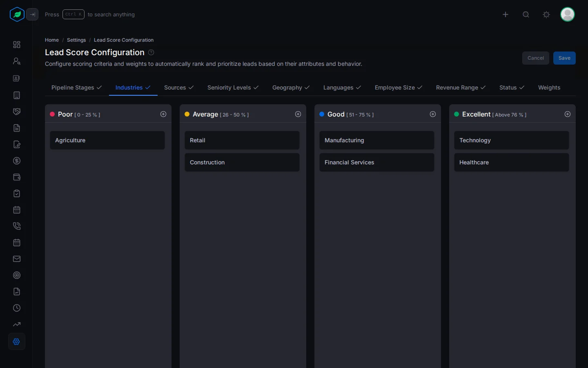Add industry to Good column
The height and width of the screenshot is (368, 588).
pos(433,114)
